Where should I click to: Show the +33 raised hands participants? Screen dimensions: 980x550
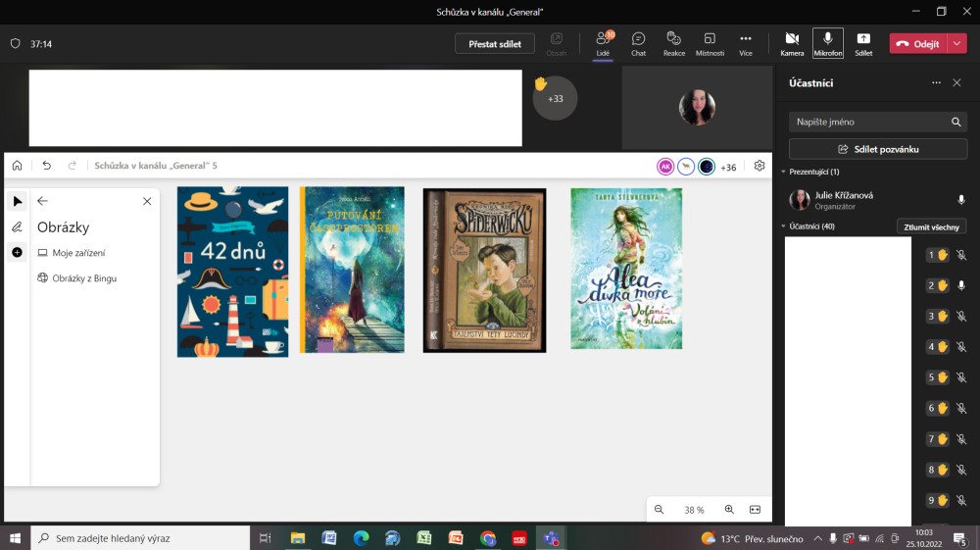(x=555, y=98)
